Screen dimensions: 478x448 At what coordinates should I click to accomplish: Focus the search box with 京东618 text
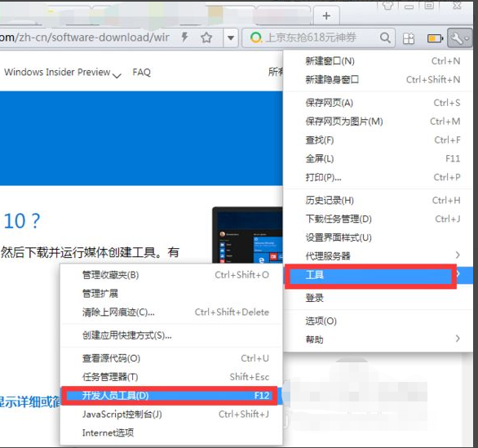pos(318,38)
